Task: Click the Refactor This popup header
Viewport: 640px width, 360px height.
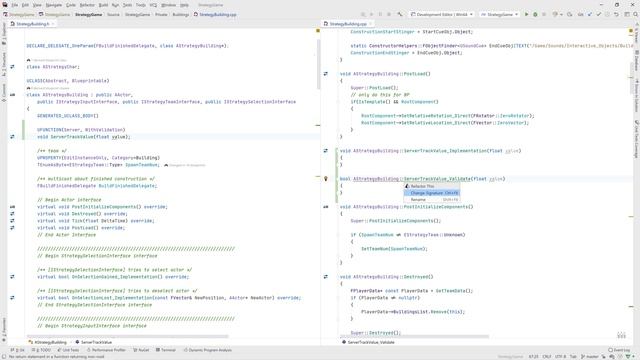Action: click(x=432, y=186)
